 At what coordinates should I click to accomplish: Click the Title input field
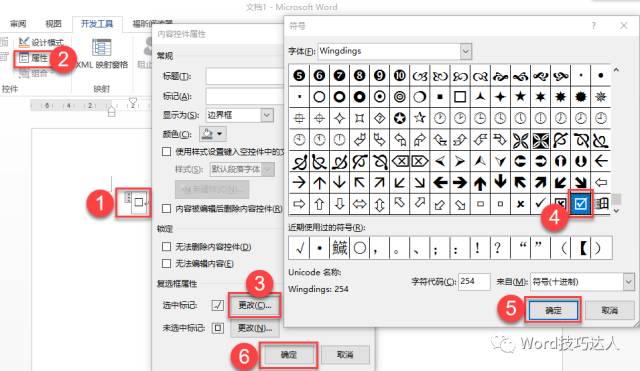click(x=245, y=76)
